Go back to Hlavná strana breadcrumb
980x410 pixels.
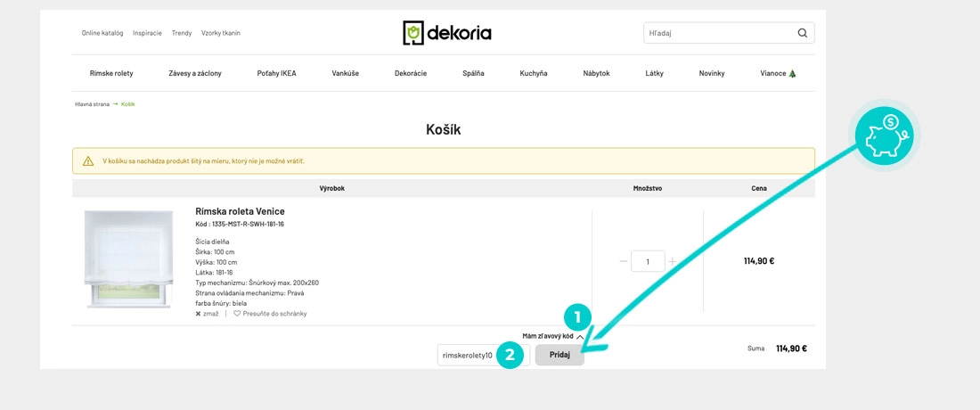(x=92, y=104)
